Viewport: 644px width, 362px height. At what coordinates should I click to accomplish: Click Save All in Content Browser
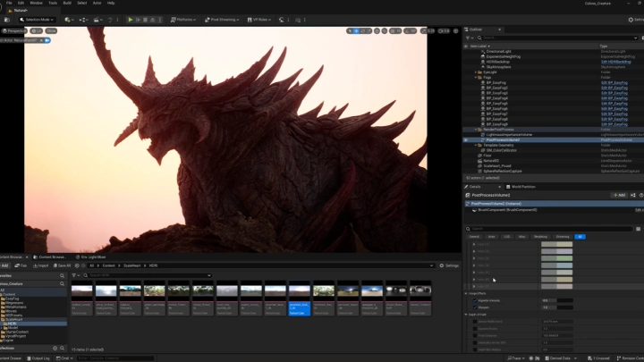point(62,265)
